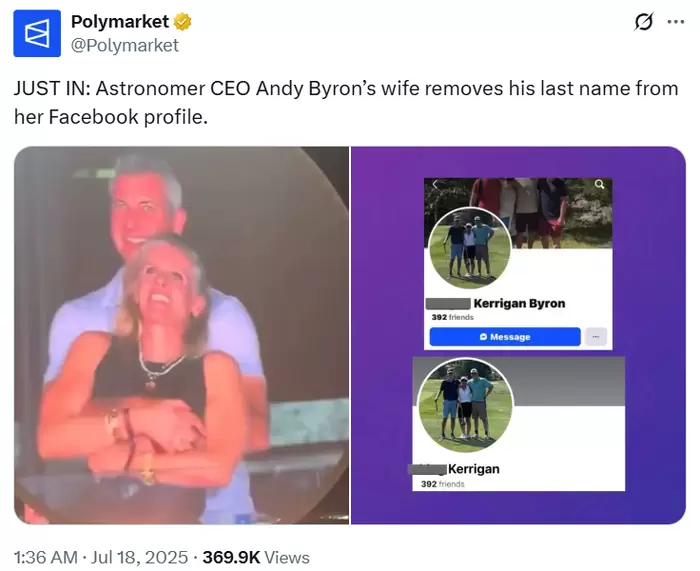
Task: Click the bottom golf profile picture
Action: 466,406
